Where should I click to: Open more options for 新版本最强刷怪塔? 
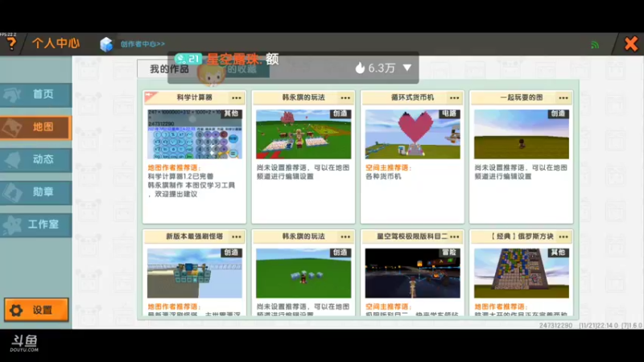pyautogui.click(x=236, y=237)
